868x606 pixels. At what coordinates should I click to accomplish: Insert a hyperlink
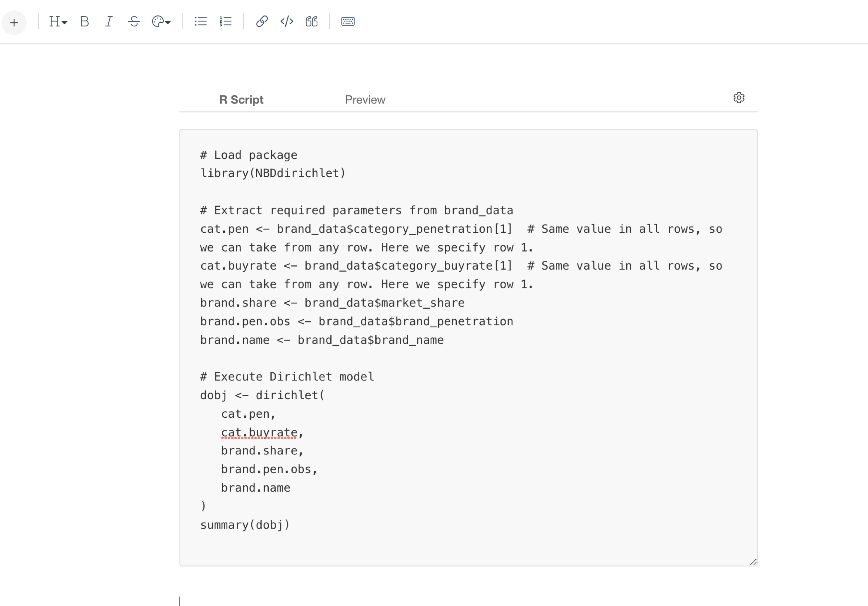(x=262, y=21)
